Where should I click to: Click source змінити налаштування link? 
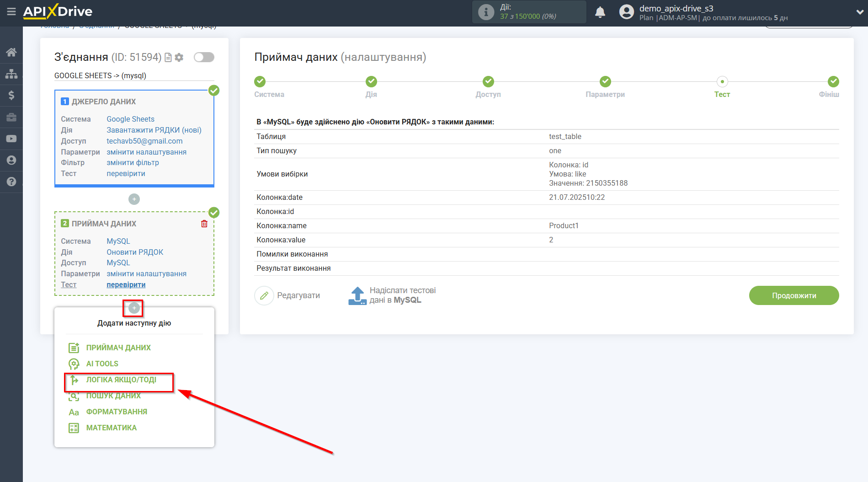[146, 152]
